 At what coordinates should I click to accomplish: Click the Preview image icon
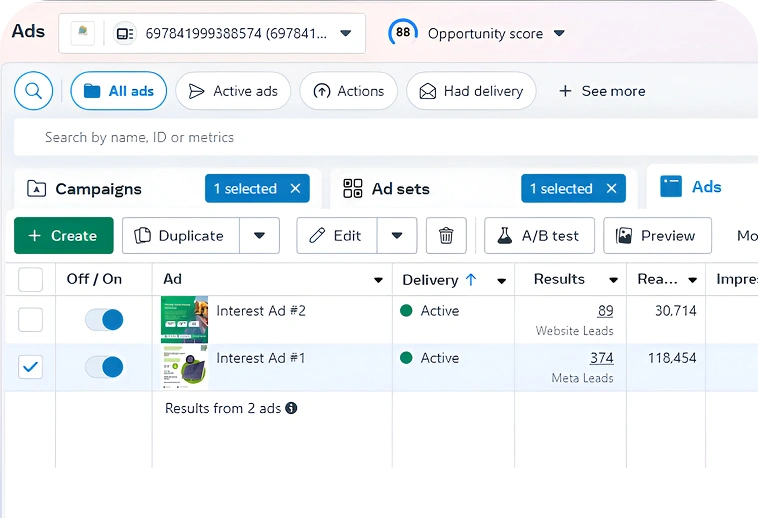tap(624, 236)
